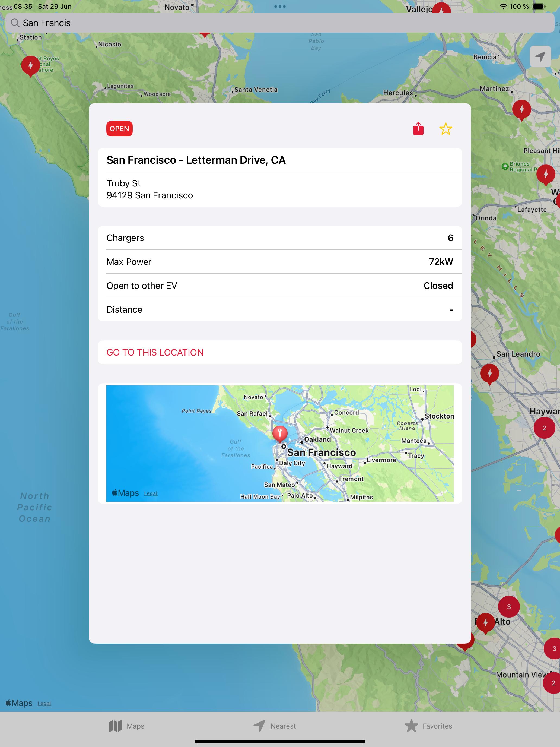
Task: Tap GO TO THIS LOCATION
Action: (x=280, y=352)
